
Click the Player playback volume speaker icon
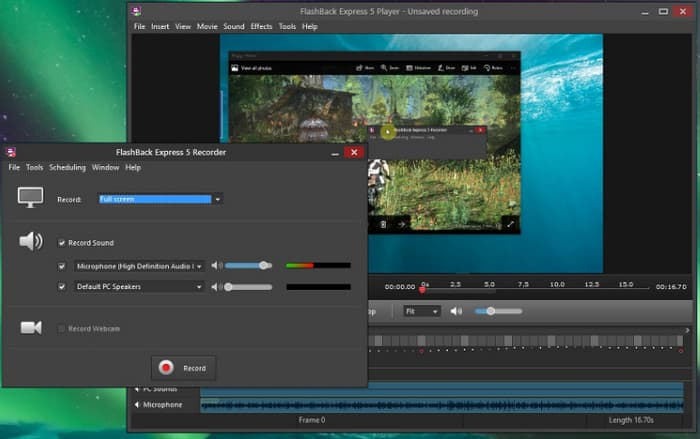[x=457, y=311]
